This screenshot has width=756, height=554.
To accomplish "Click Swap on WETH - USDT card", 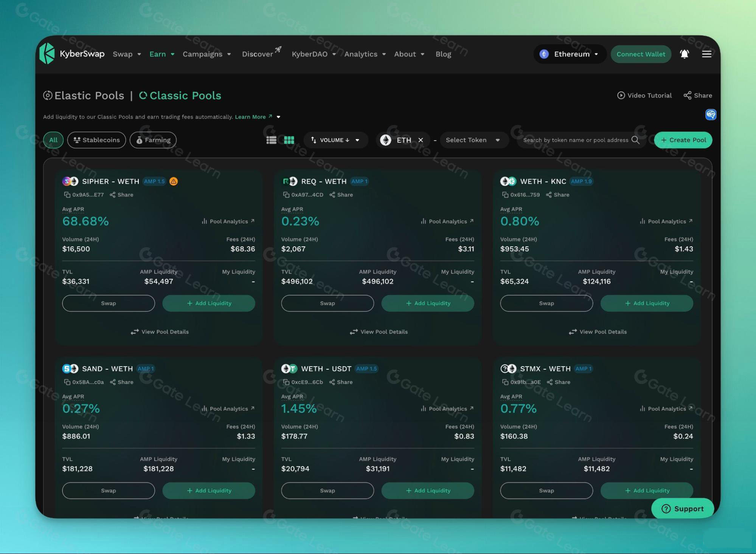I will (328, 491).
